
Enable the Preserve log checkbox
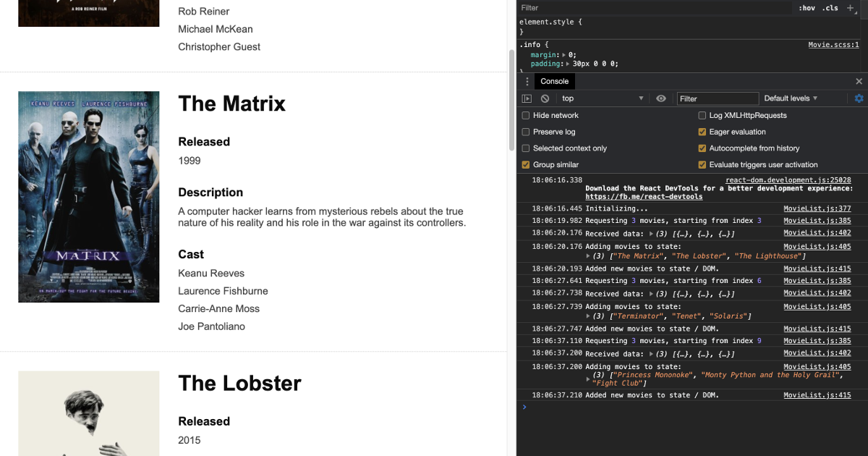coord(526,132)
